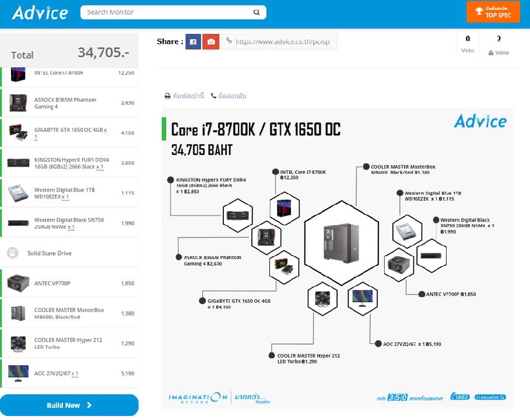The width and height of the screenshot is (530, 420).
Task: Change WD Black SN750 quantity x 1
Action: click(71, 227)
